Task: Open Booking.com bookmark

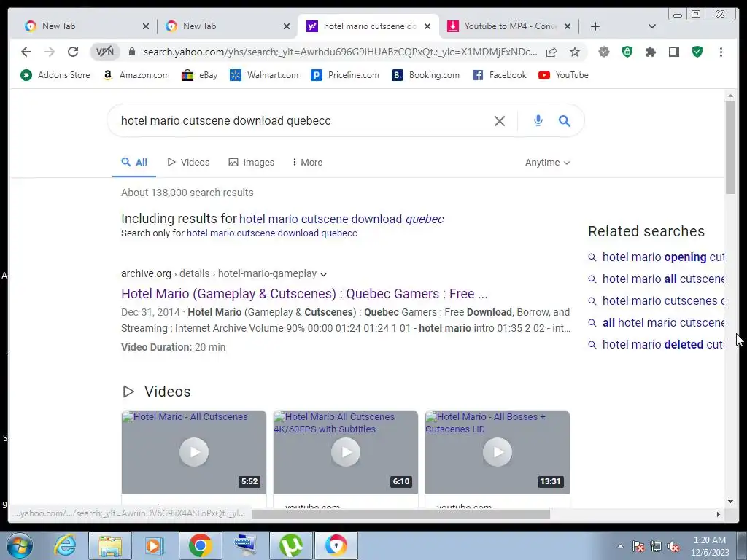Action: [425, 75]
